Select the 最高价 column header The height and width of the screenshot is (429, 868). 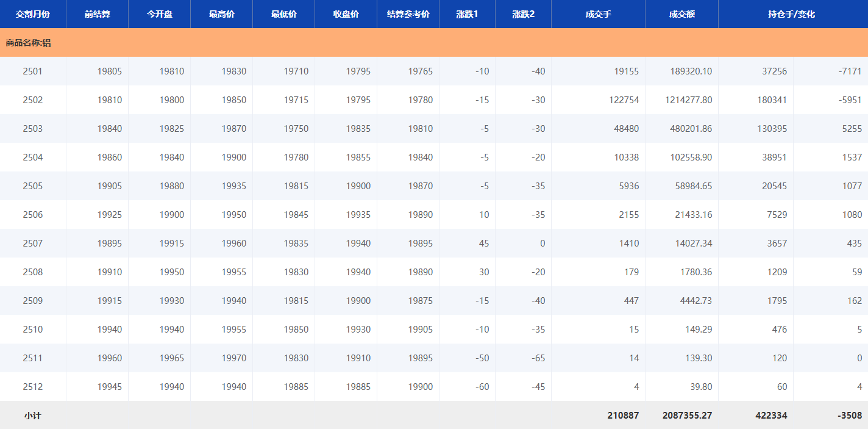(x=222, y=14)
